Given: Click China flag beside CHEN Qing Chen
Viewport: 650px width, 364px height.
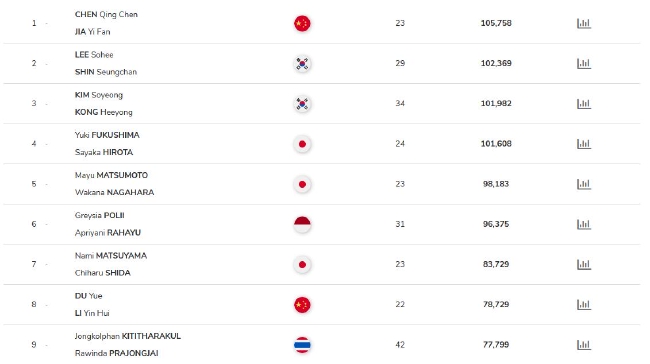Looking at the screenshot, I should tap(302, 24).
